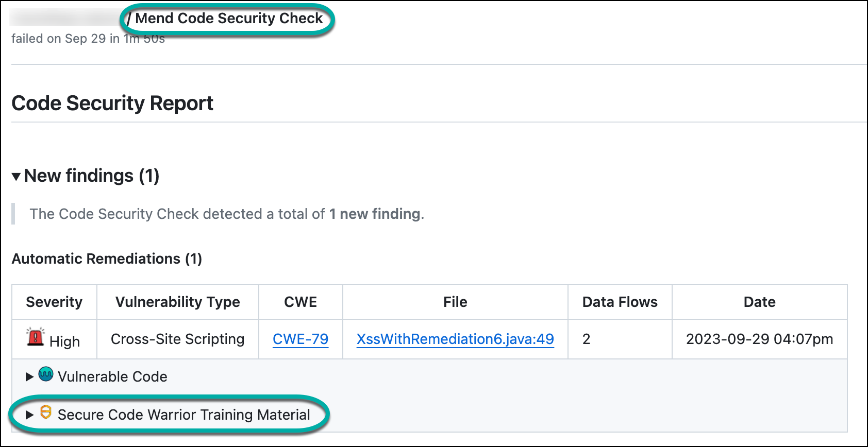Click the Code Security Report heading
Image resolution: width=868 pixels, height=447 pixels.
coord(112,104)
